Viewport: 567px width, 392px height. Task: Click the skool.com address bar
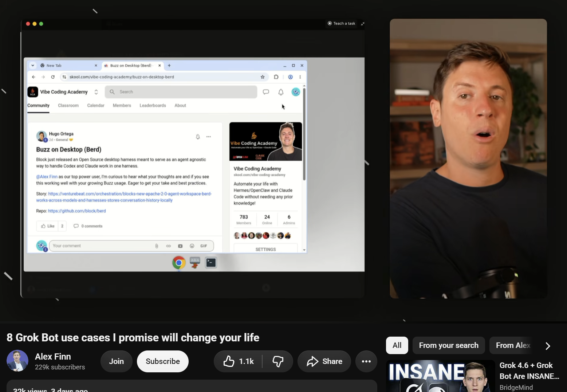[164, 77]
